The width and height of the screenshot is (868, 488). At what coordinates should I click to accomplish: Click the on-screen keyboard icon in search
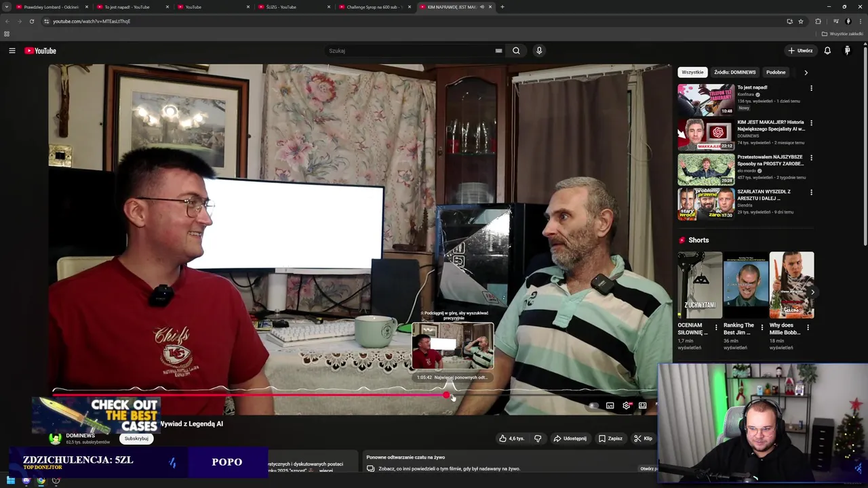click(498, 51)
